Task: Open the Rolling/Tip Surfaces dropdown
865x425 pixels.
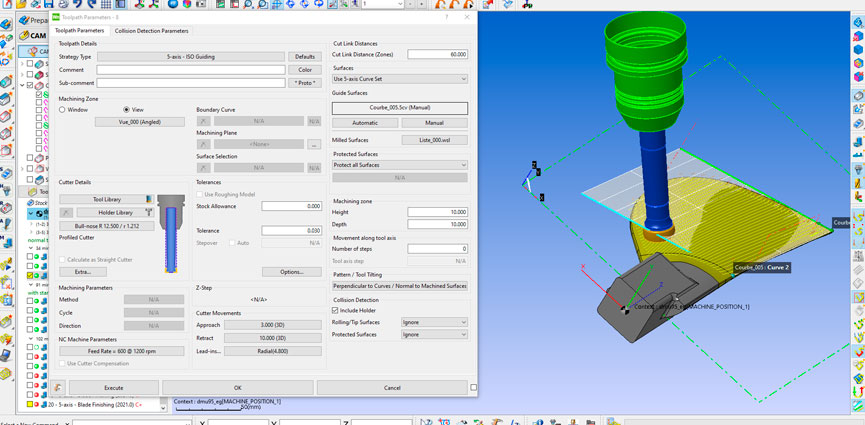Action: click(433, 322)
